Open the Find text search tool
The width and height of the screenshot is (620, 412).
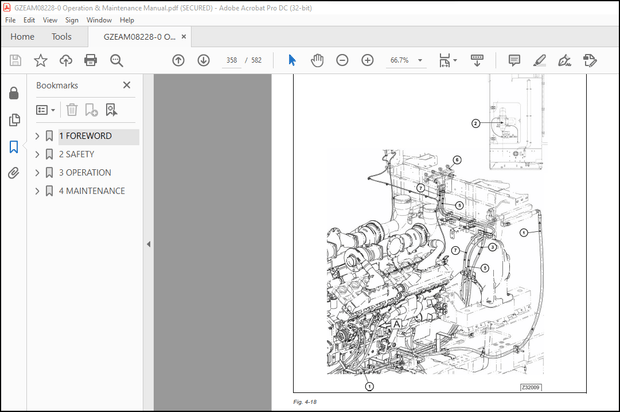click(x=116, y=60)
